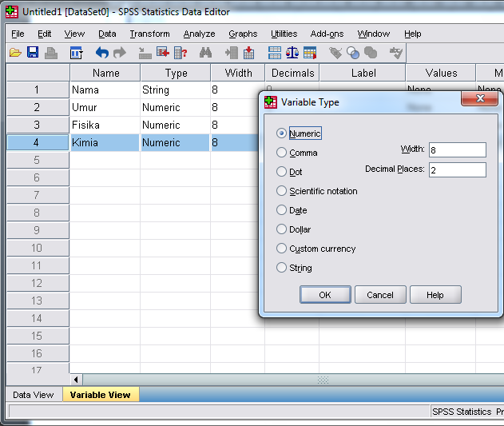
Task: Click the SPSS icon in main title bar
Action: (x=12, y=12)
